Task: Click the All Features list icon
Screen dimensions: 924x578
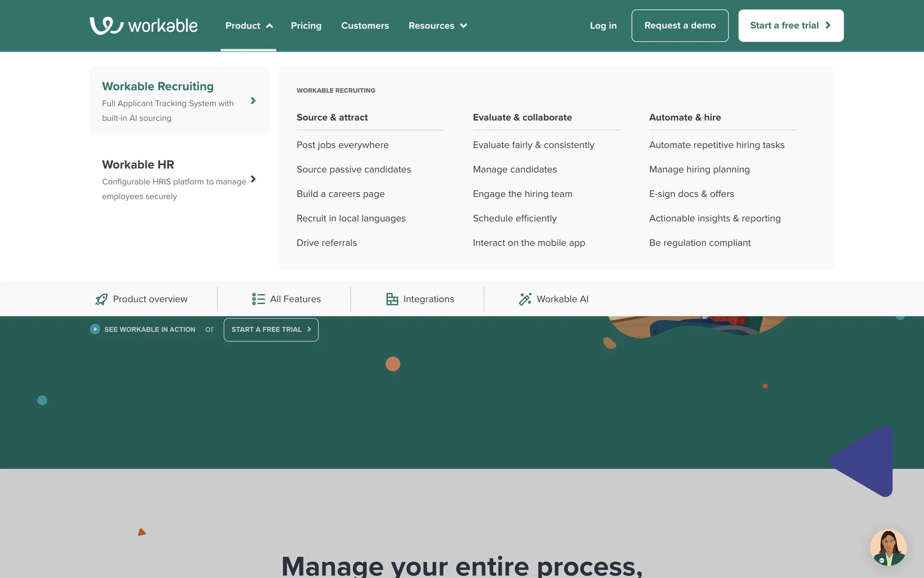Action: pos(258,299)
